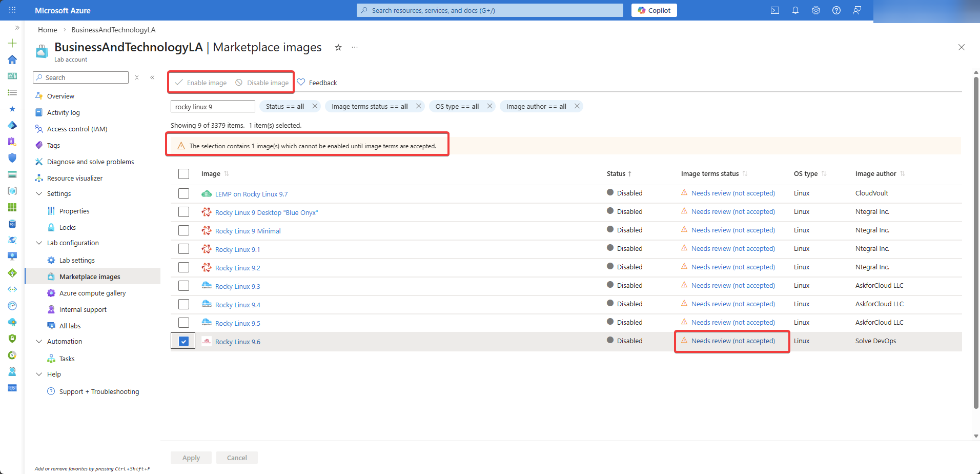Screen dimensions: 980x474
Task: Open the notifications bell
Action: (x=795, y=10)
